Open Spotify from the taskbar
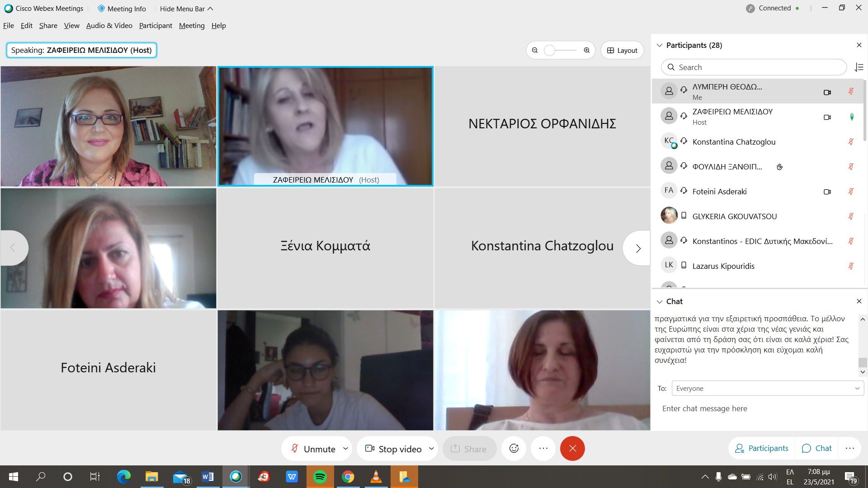This screenshot has width=868, height=488. coord(320,477)
